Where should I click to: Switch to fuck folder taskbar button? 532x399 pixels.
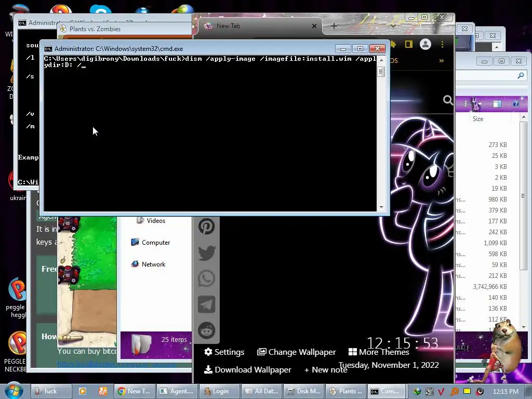[x=51, y=391]
